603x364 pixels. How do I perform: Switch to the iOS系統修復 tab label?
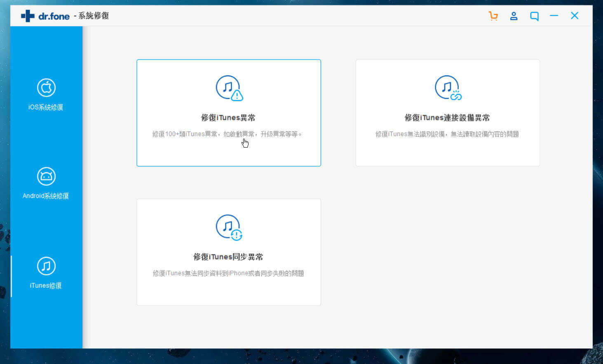tap(46, 107)
